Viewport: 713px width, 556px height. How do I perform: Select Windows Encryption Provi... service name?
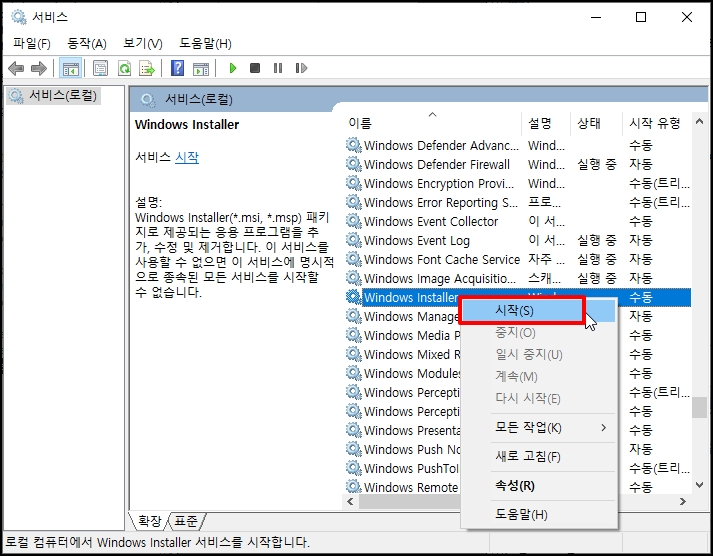[439, 183]
